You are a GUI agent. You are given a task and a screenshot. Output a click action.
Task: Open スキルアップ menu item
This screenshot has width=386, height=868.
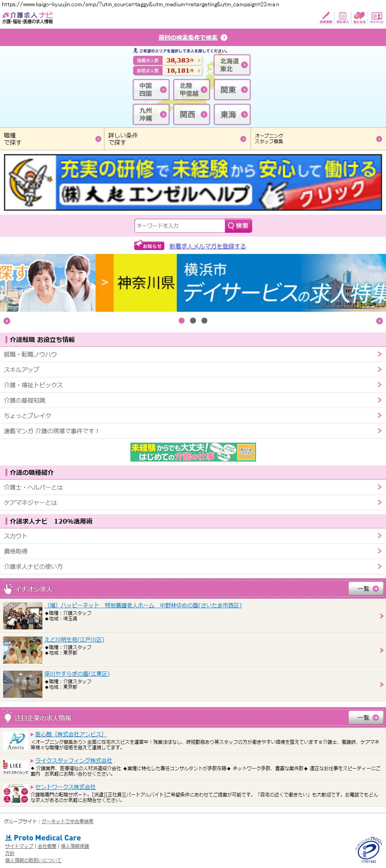[x=193, y=370]
